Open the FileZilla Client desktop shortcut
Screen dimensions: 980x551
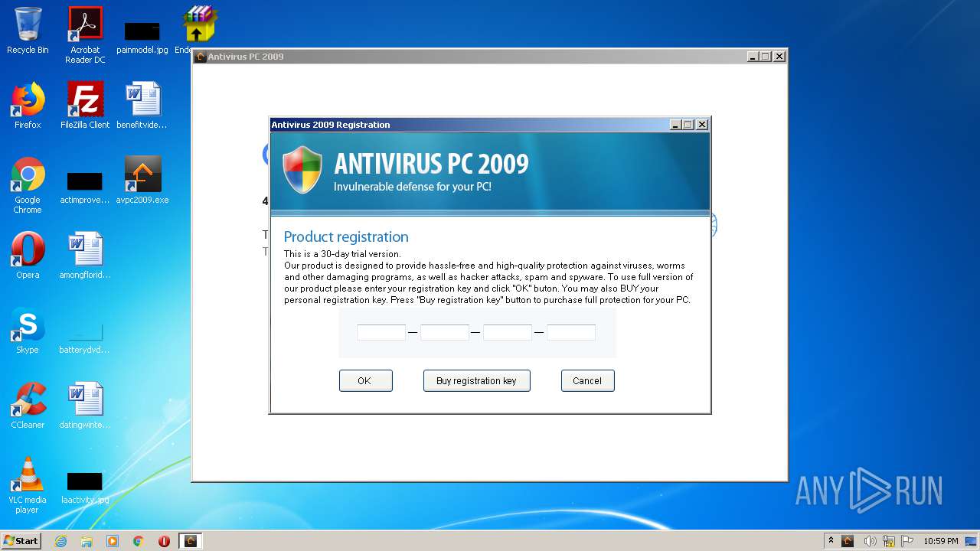pos(85,106)
